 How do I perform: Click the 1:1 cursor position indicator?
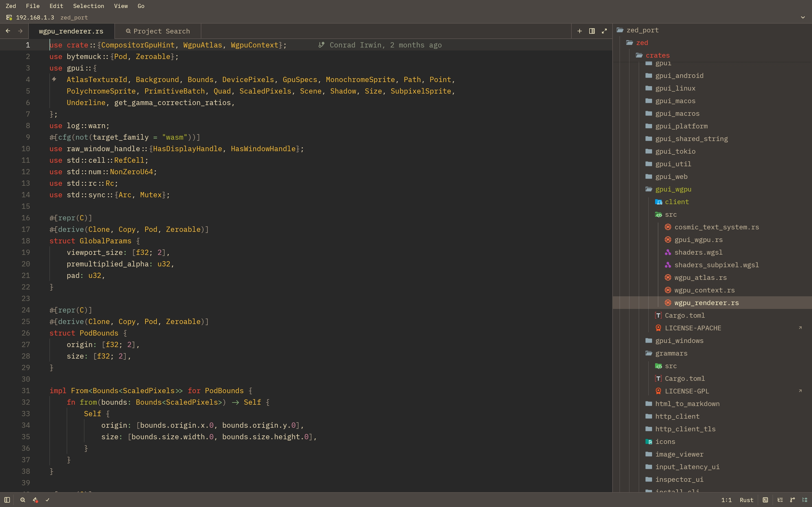click(726, 500)
